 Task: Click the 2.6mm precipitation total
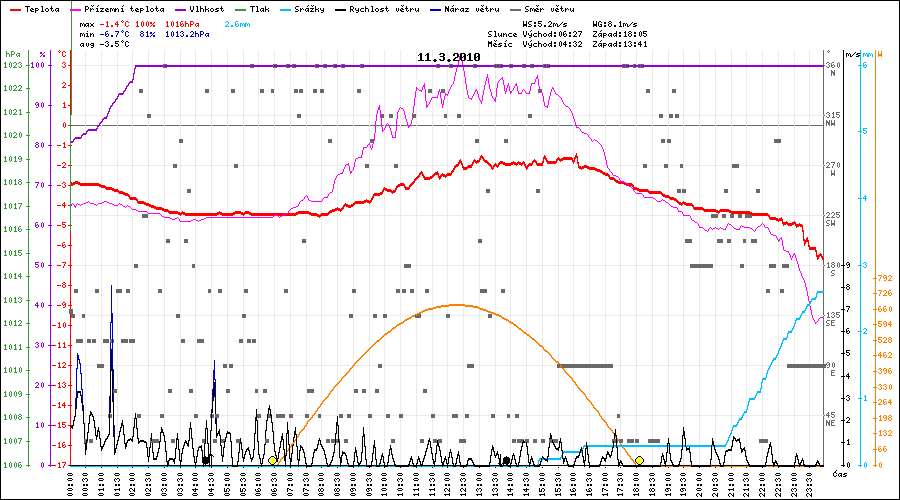click(238, 22)
